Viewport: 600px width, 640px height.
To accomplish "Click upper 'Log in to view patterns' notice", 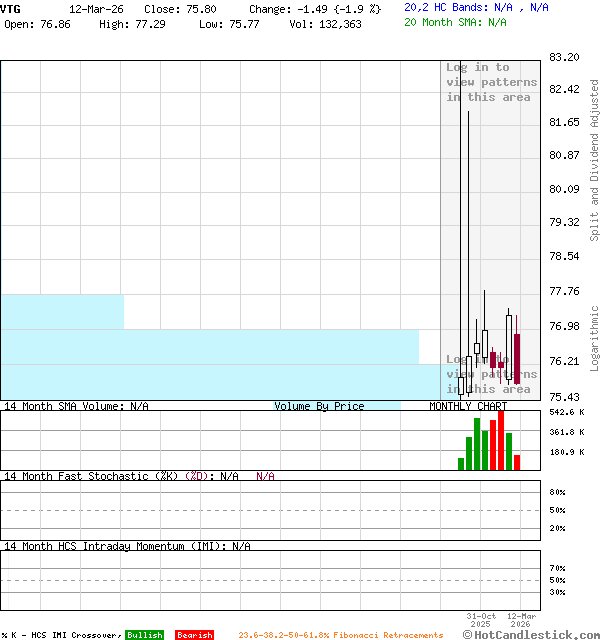I will coord(490,82).
